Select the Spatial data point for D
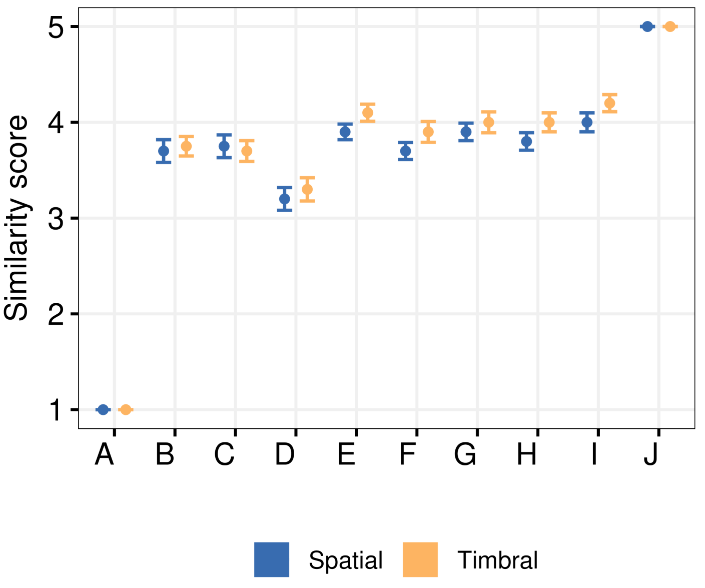Screen dimensions: 705x588 tap(285, 199)
